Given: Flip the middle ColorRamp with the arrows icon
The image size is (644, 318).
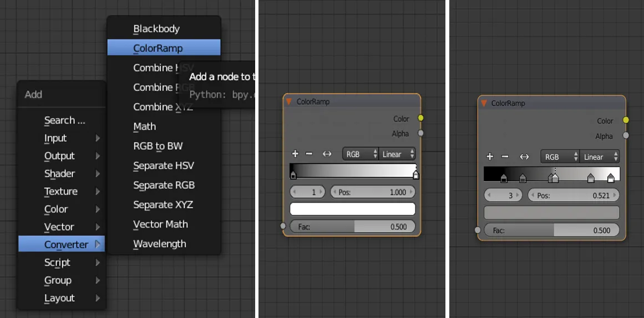Looking at the screenshot, I should 327,154.
